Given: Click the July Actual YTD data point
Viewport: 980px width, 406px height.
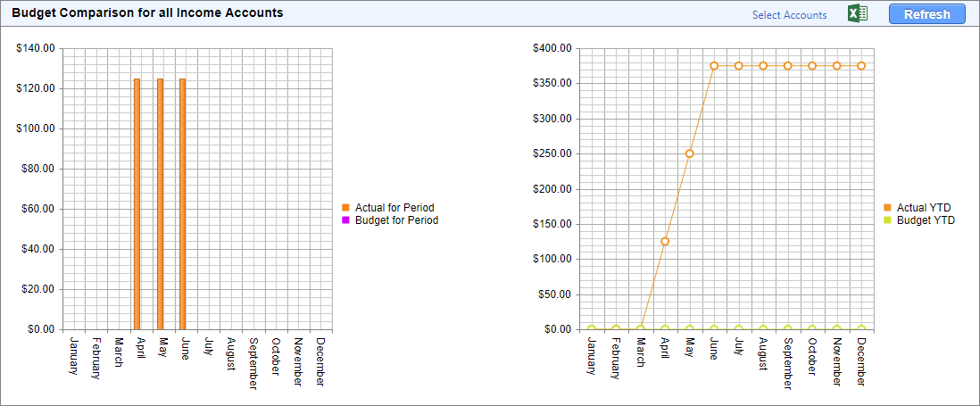Looking at the screenshot, I should coord(738,66).
